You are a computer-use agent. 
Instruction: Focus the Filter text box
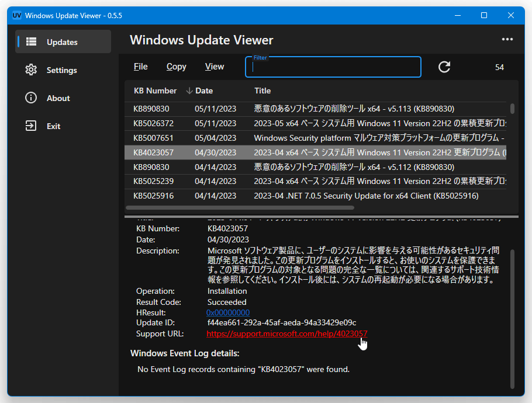(333, 67)
